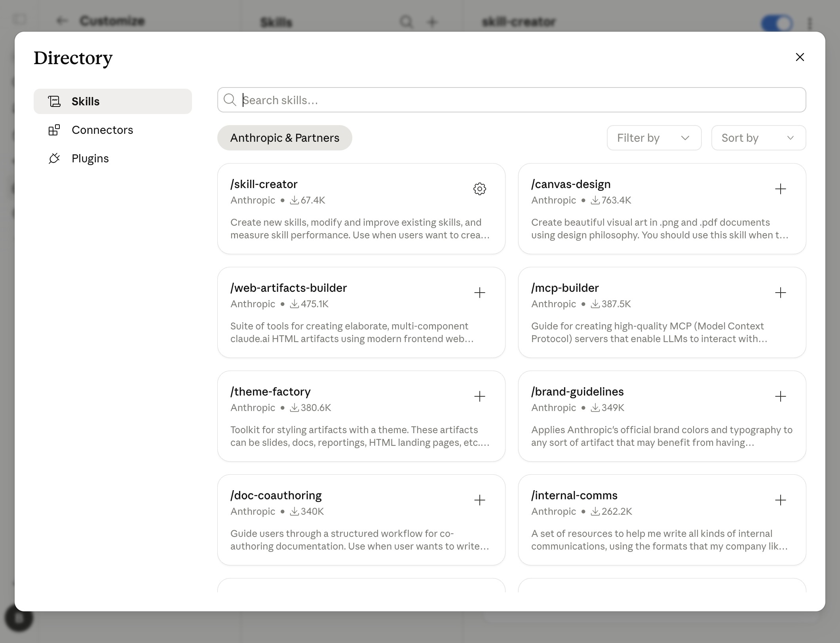The image size is (840, 643).
Task: Click the 380.6K download count
Action: click(316, 407)
